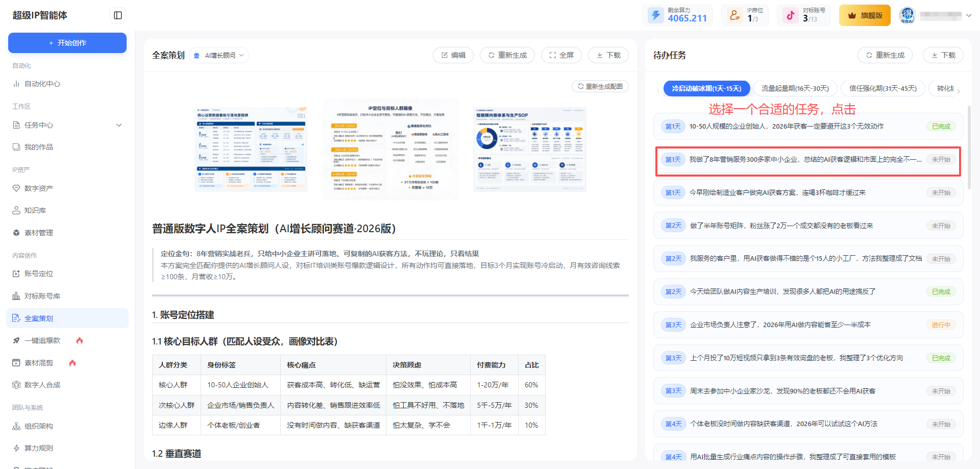This screenshot has height=469, width=980.
Task: Click 重新生成 in 全案策划 header
Action: click(507, 55)
